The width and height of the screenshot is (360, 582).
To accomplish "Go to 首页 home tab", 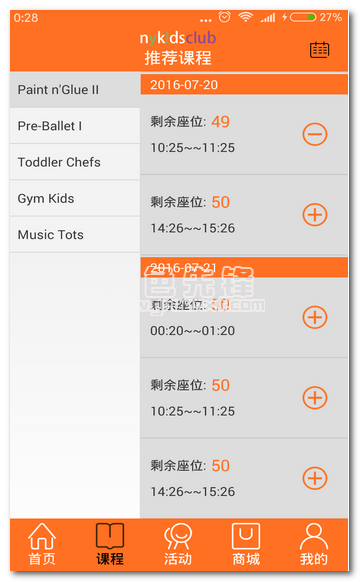I will pyautogui.click(x=42, y=544).
